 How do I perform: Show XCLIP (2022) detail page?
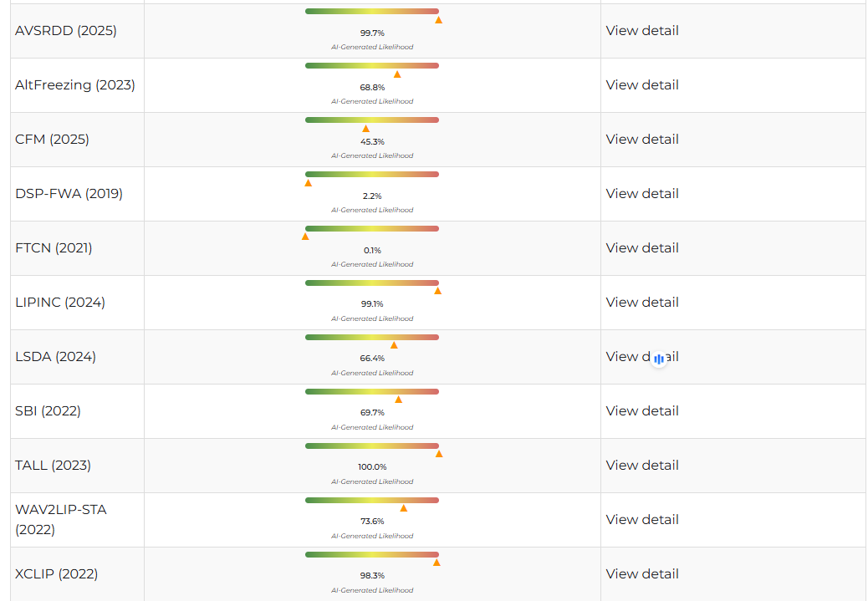[x=642, y=574]
